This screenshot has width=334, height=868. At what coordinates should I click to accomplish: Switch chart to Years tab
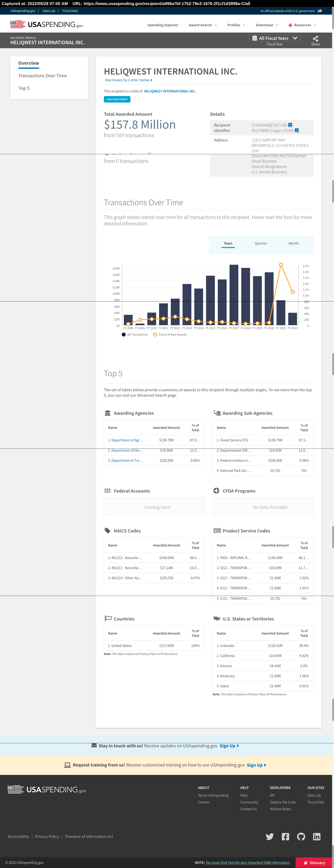228,243
